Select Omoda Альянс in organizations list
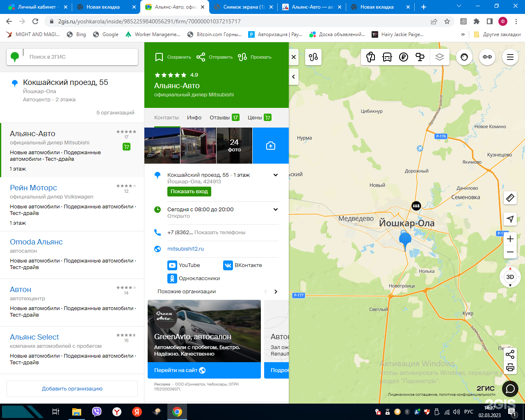 pos(37,242)
